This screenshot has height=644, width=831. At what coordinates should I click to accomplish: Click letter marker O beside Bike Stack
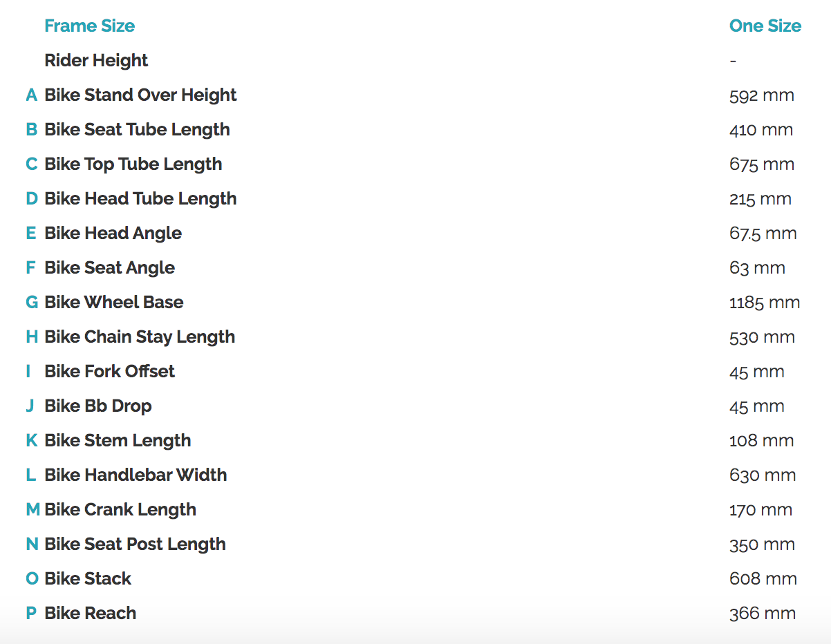(32, 579)
